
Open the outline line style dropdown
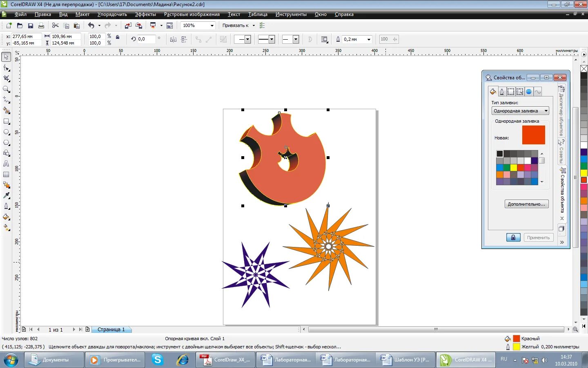point(272,39)
